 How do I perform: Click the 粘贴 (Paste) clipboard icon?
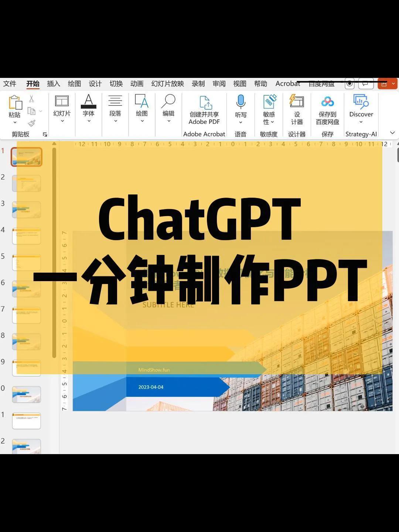pos(15,102)
